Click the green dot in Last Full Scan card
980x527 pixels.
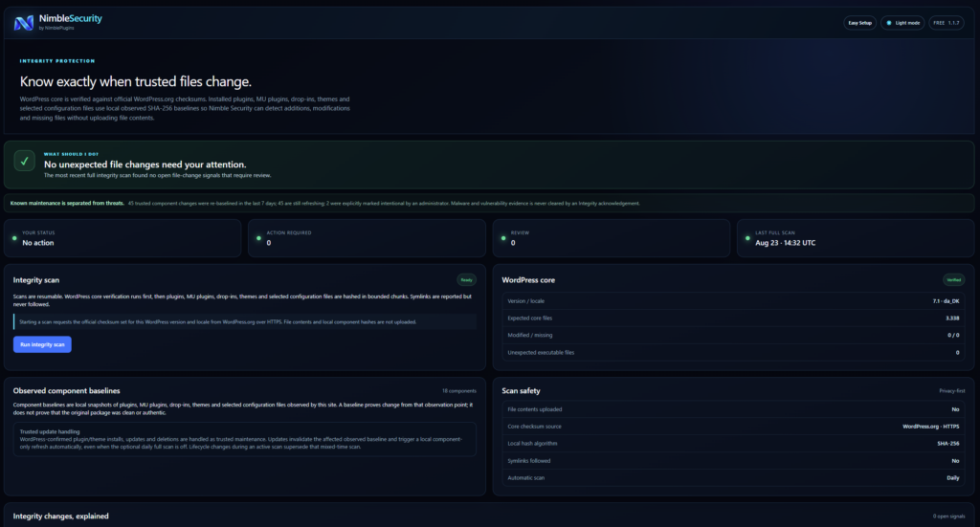click(747, 238)
